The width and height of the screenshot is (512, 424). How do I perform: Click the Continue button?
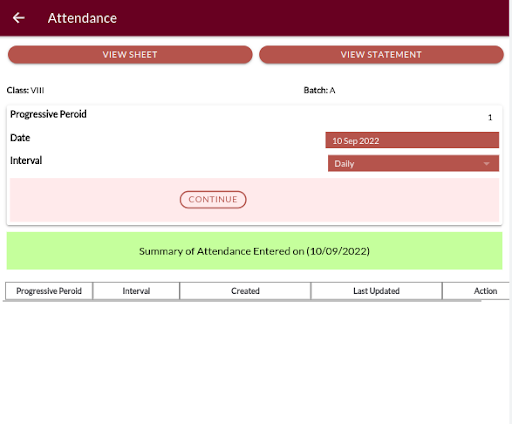[213, 199]
